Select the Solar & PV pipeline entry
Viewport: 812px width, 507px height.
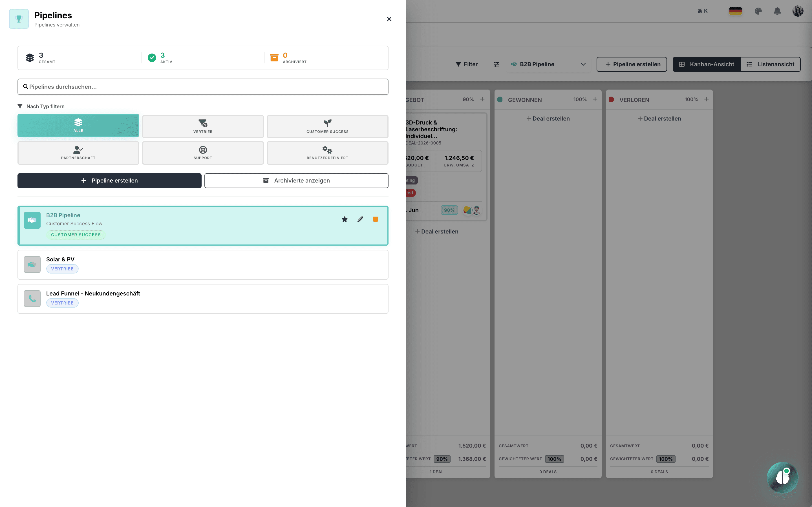[x=203, y=264]
